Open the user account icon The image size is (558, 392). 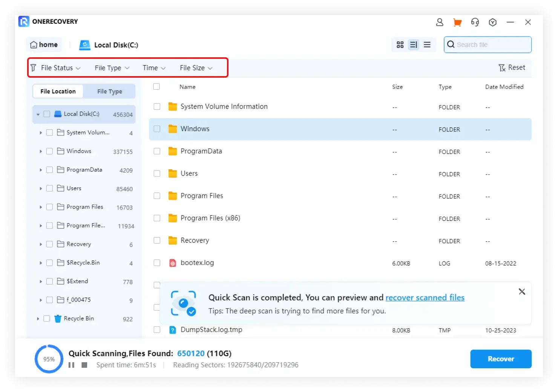[x=439, y=22]
